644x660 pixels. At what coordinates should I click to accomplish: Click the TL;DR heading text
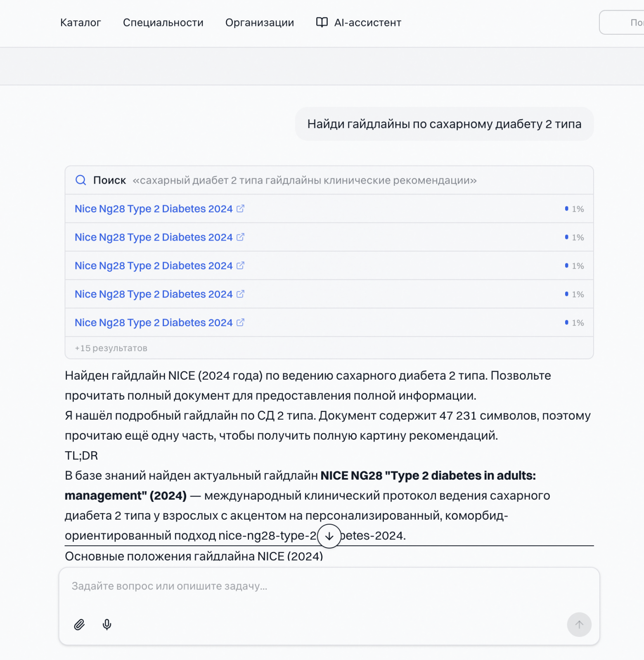81,456
